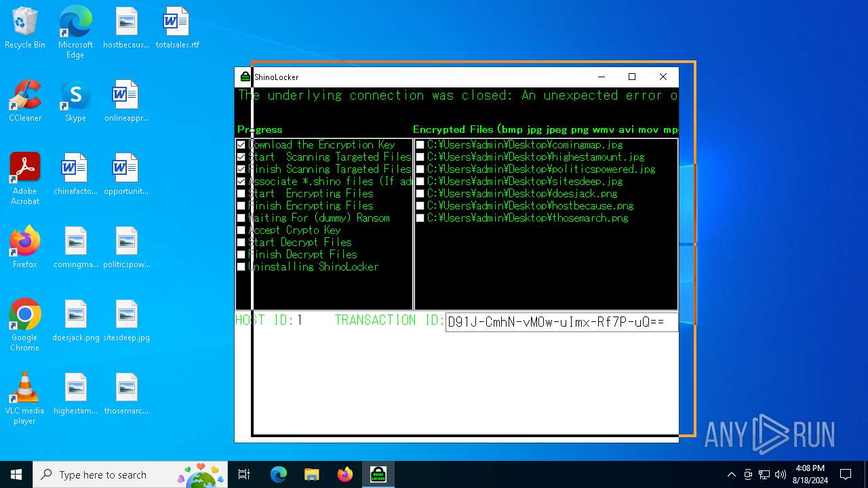Image resolution: width=868 pixels, height=488 pixels.
Task: Check 'Start Decrypt Files' box
Action: click(241, 242)
